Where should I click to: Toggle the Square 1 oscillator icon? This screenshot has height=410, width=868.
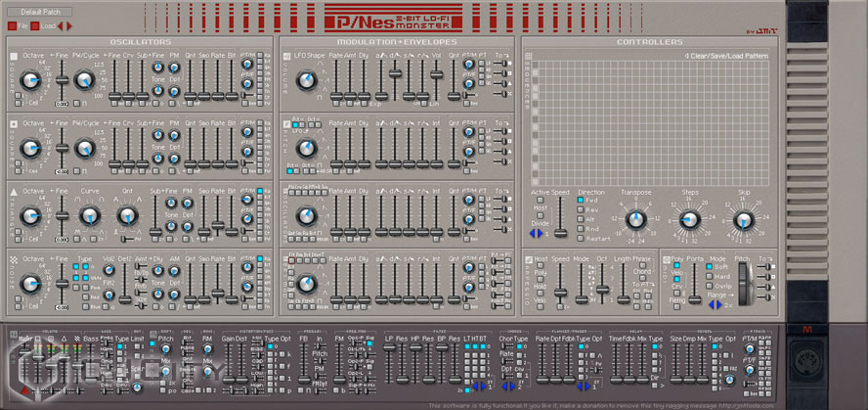15,56
